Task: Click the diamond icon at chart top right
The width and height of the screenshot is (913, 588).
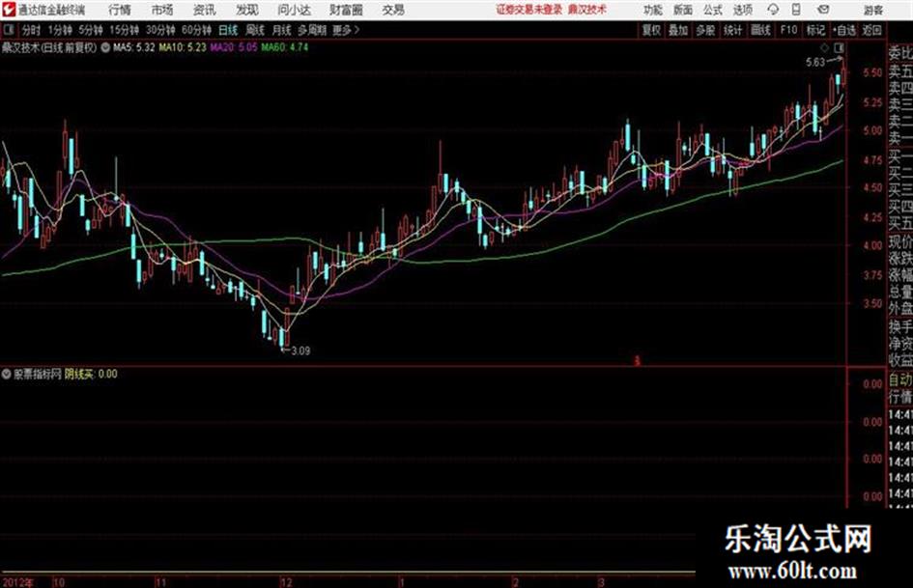Action: [x=824, y=47]
